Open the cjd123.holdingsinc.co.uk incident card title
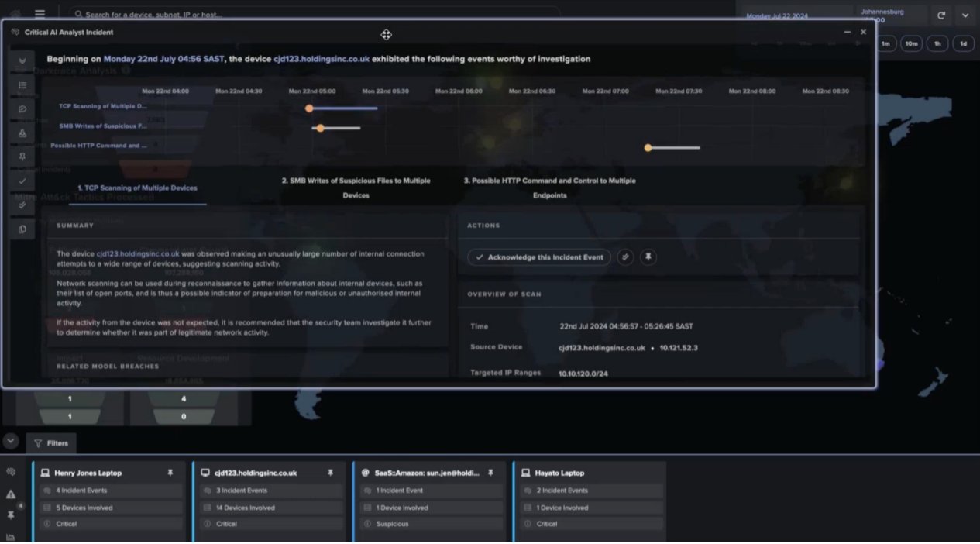 [256, 473]
